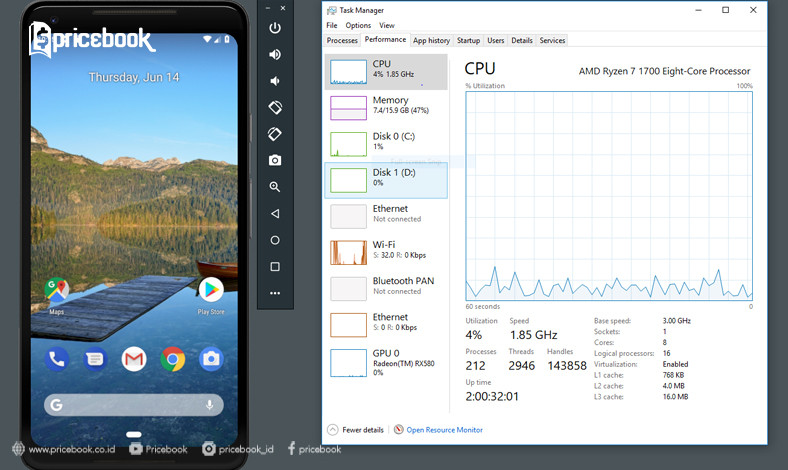This screenshot has width=788, height=470.
Task: Close the emulator toolbar
Action: click(283, 8)
